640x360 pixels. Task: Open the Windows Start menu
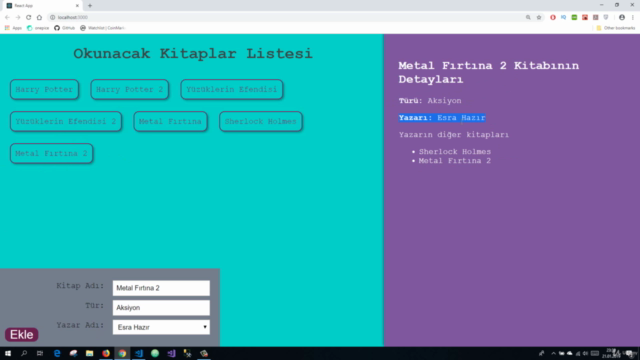click(8, 353)
